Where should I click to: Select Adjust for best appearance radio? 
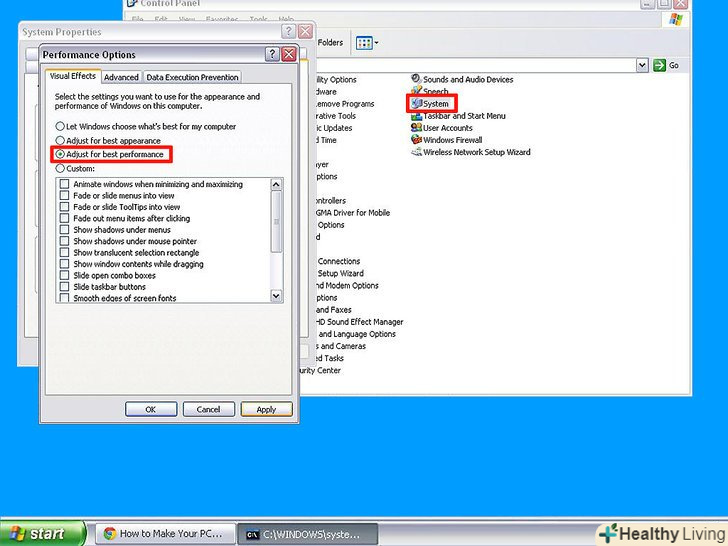(x=60, y=140)
